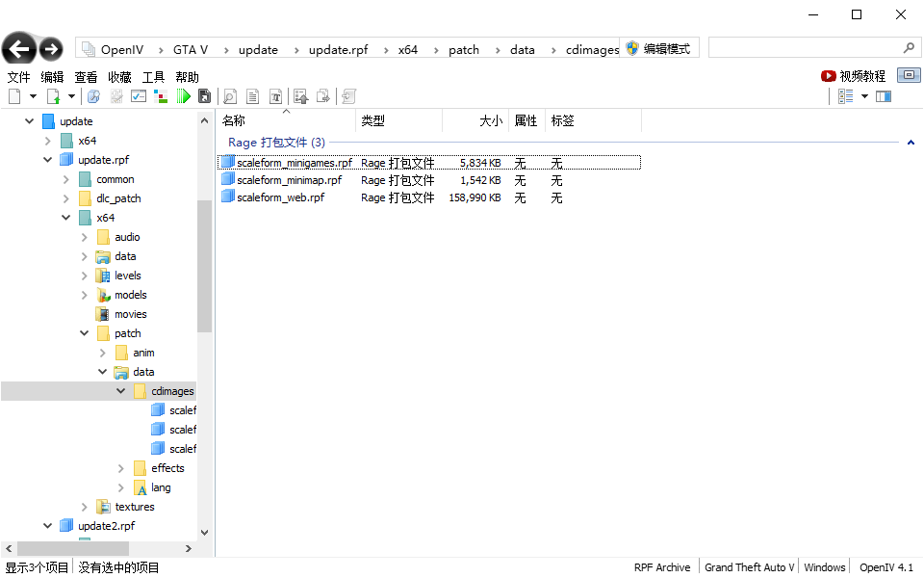924x578 pixels.
Task: Click patch in the breadcrumb path
Action: (464, 49)
